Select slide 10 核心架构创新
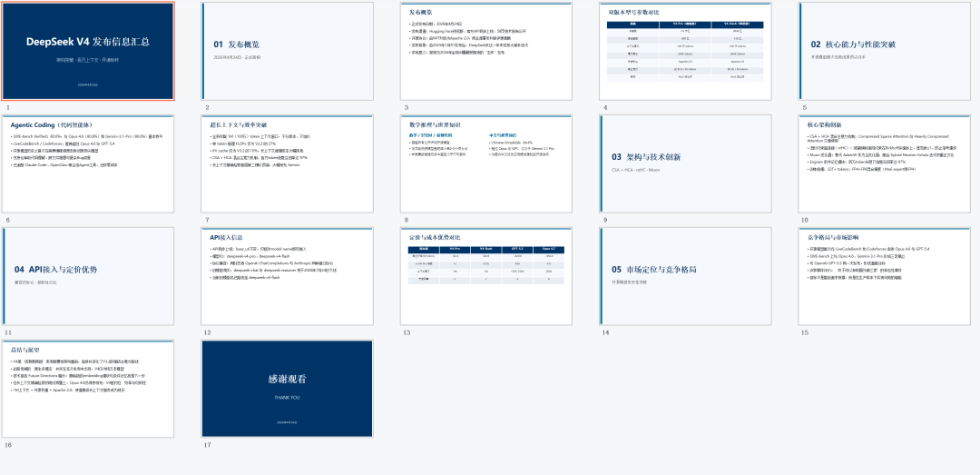Image resolution: width=980 pixels, height=475 pixels. tap(885, 164)
